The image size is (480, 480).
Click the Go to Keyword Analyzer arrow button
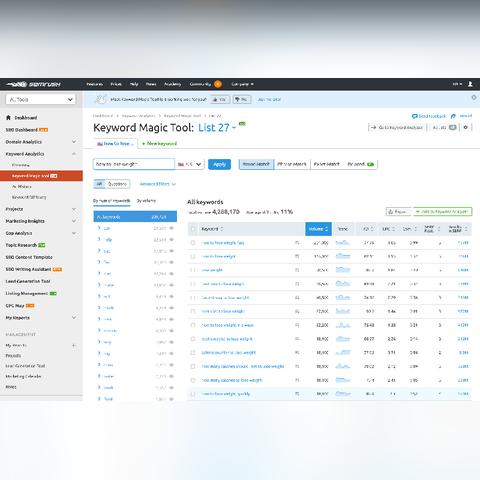click(396, 127)
